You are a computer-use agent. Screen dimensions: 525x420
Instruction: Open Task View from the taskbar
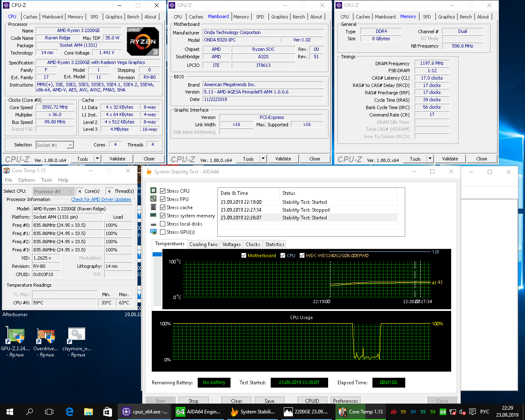coord(49,412)
